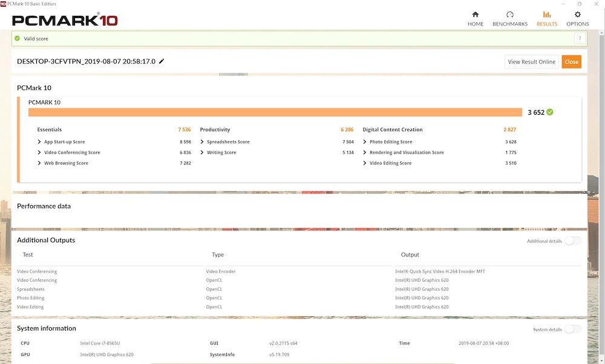Expand Video Conferencing Score details
The width and height of the screenshot is (605, 364).
click(x=40, y=153)
